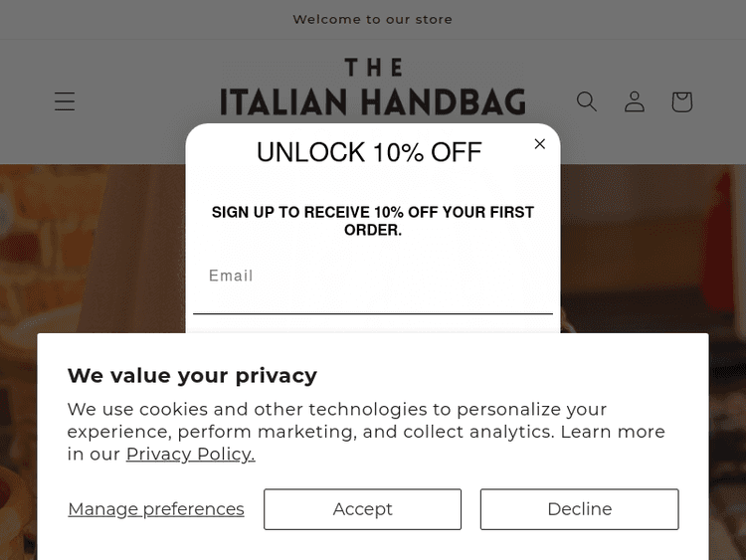
Task: Click the UNLOCK 10% OFF heading
Action: tap(369, 152)
